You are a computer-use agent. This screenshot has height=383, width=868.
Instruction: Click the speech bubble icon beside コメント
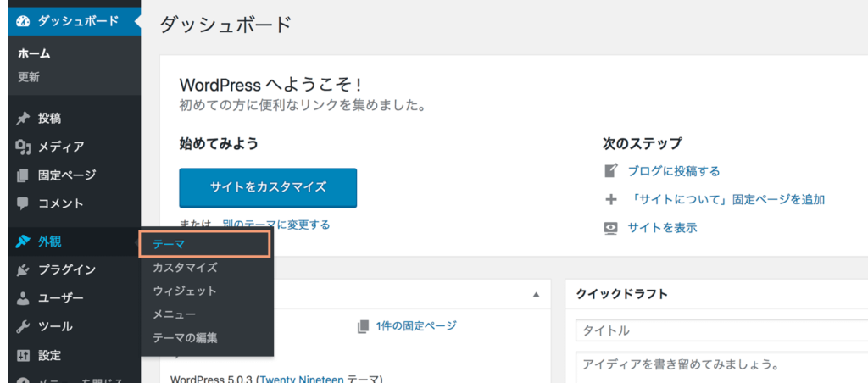point(23,203)
